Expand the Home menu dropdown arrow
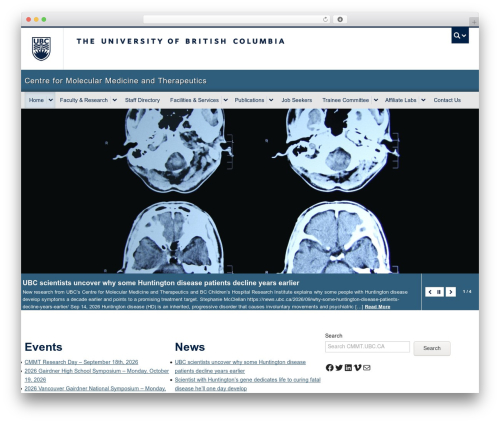The height and width of the screenshot is (423, 500). [x=51, y=100]
